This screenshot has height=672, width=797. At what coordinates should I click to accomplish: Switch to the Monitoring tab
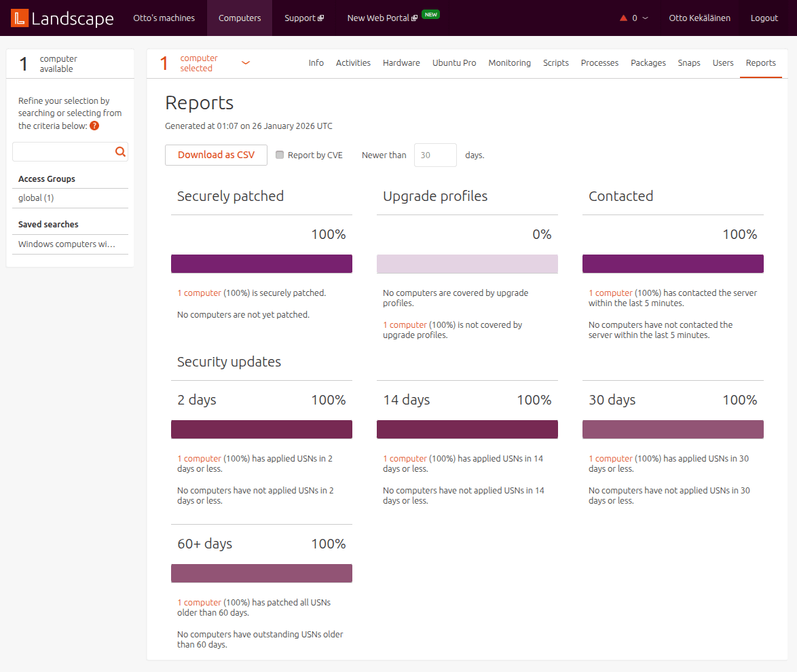(x=509, y=62)
